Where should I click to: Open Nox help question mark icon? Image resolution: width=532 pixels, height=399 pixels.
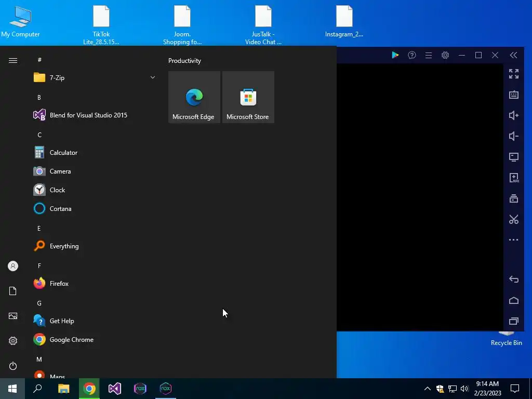pos(412,55)
